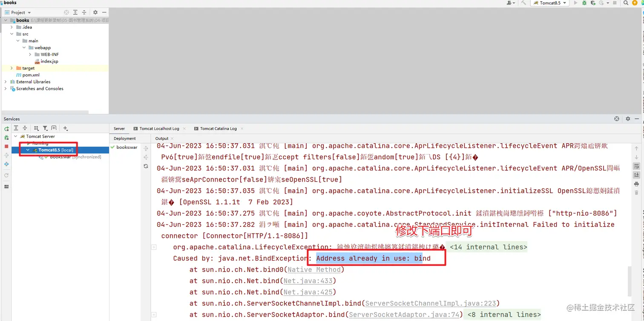Switch to the Server tab
Image resolution: width=644 pixels, height=321 pixels.
tap(119, 128)
